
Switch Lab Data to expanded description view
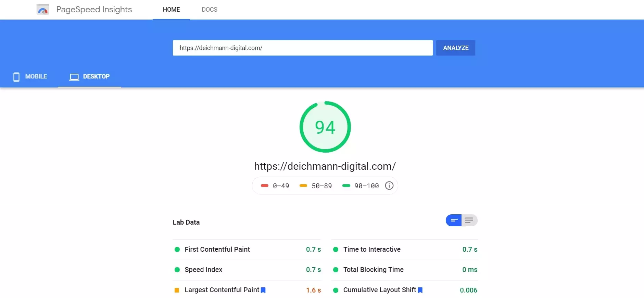(x=469, y=220)
